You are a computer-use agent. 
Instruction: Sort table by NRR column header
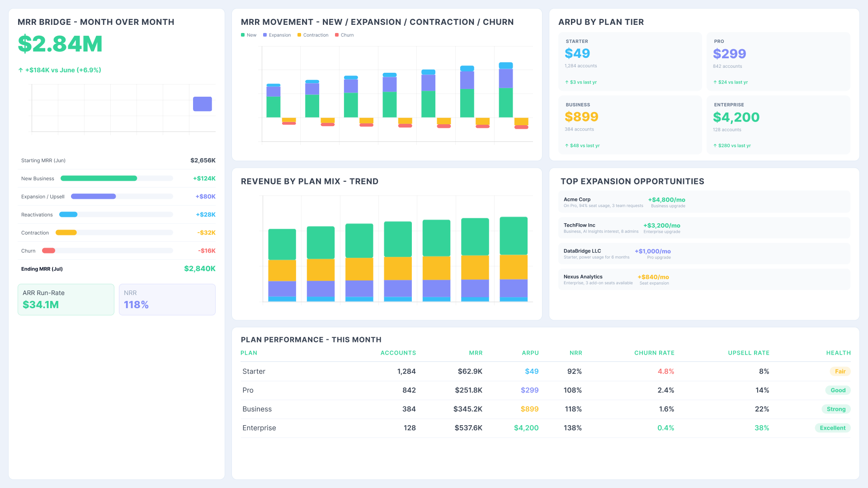coord(576,353)
